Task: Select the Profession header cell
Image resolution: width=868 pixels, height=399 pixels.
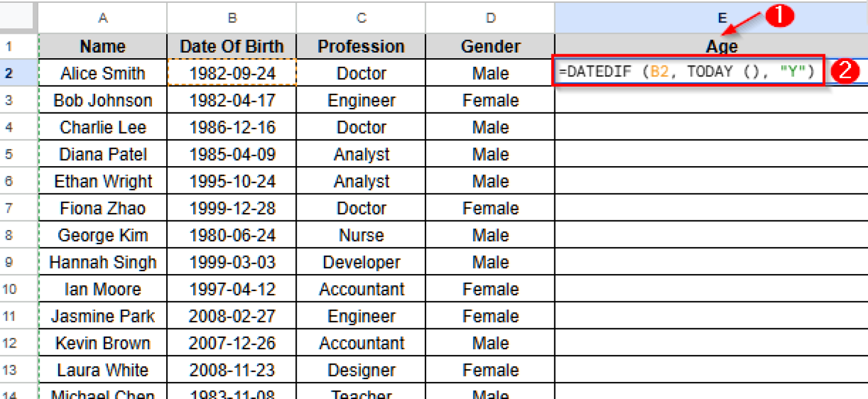Action: coord(361,46)
